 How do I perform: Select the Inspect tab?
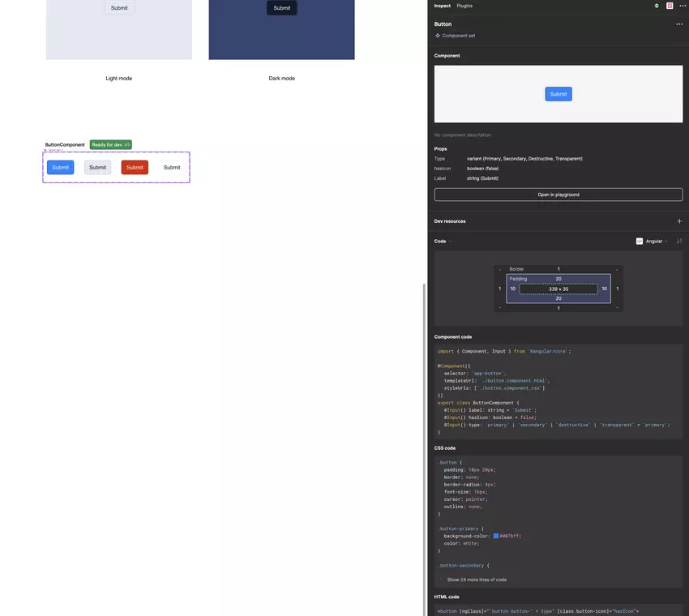[x=442, y=6]
